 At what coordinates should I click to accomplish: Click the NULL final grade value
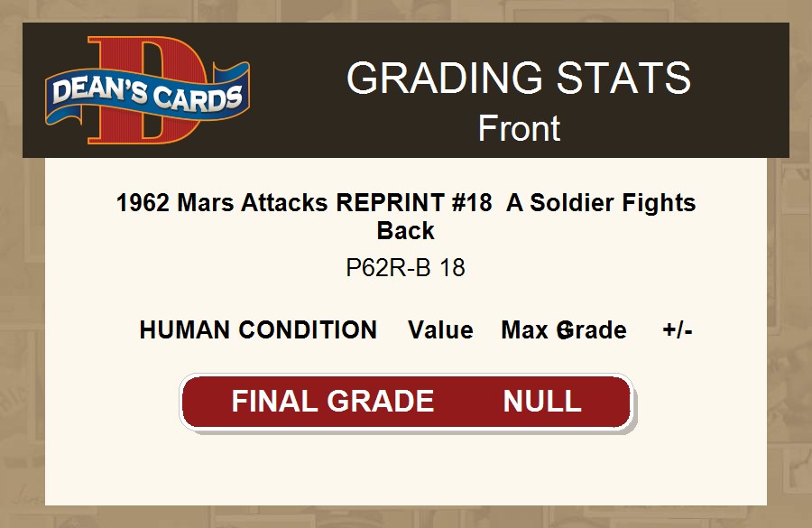541,402
